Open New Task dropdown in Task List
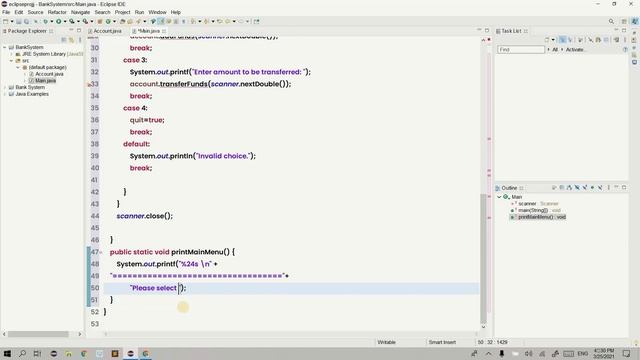The height and width of the screenshot is (360, 640). coord(553,40)
